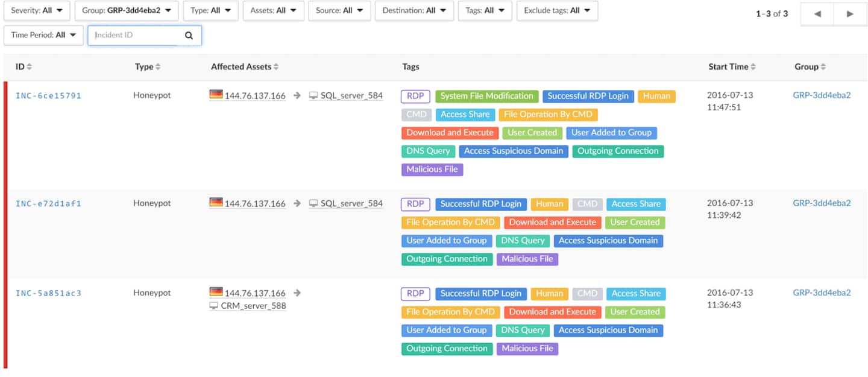
Task: Open incident INC-6ce15791
Action: point(48,96)
